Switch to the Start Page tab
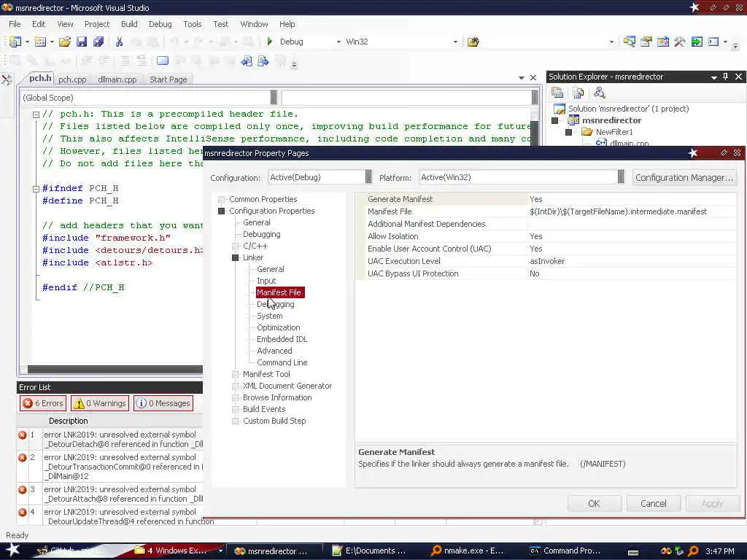 click(x=169, y=79)
